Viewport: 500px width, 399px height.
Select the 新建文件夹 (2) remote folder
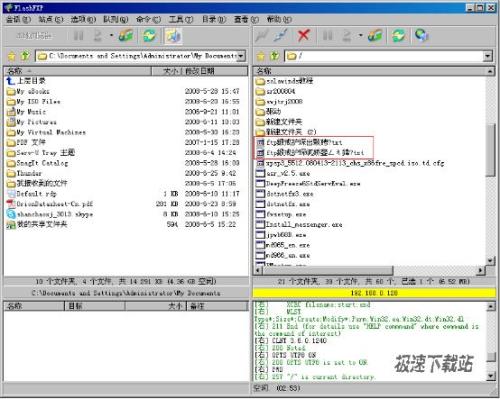tap(286, 132)
